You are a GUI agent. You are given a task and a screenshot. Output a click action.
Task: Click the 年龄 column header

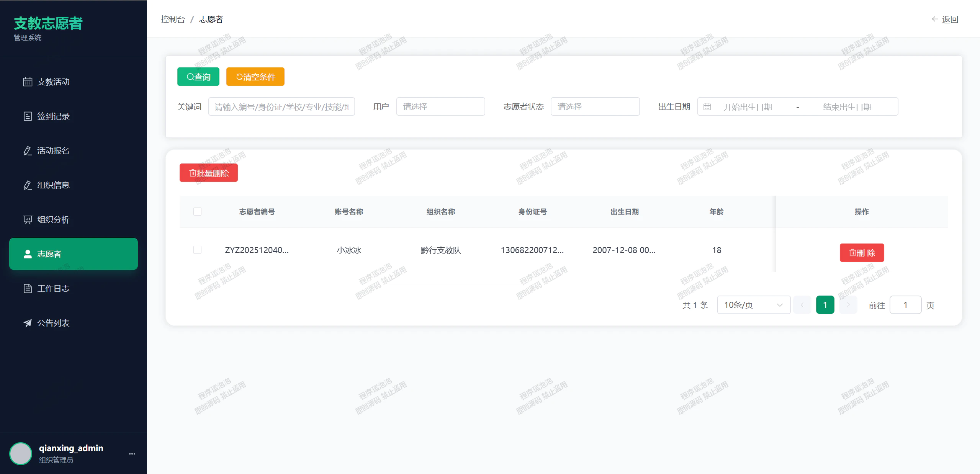coord(717,212)
